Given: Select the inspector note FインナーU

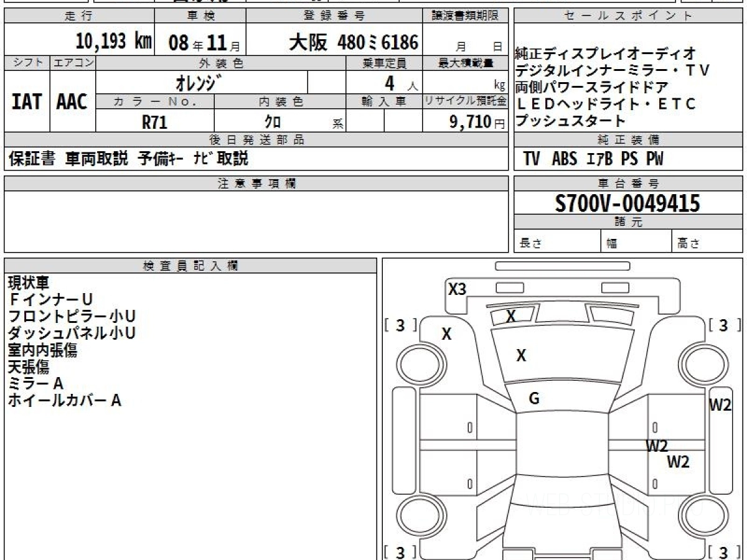Looking at the screenshot, I should click(x=50, y=299).
